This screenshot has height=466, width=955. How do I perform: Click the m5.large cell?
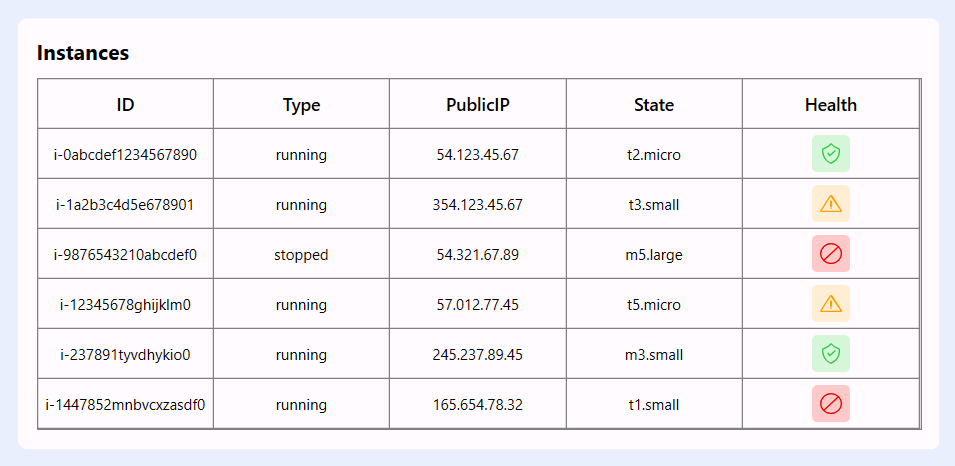pos(654,255)
